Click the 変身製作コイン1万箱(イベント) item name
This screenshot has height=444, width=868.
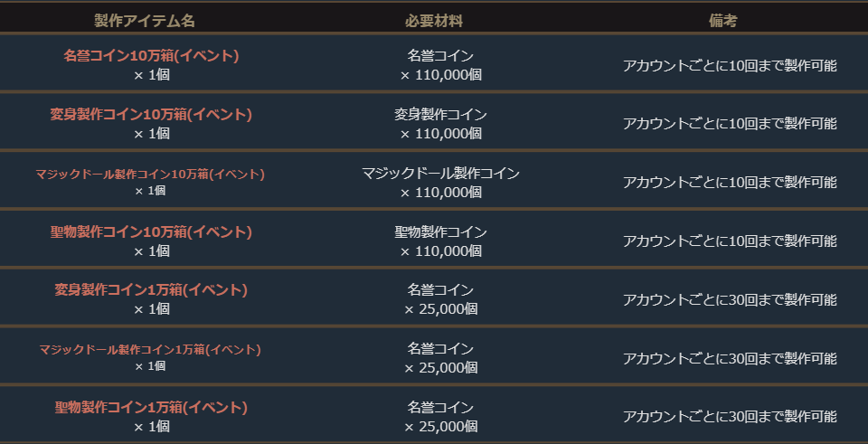(x=151, y=290)
